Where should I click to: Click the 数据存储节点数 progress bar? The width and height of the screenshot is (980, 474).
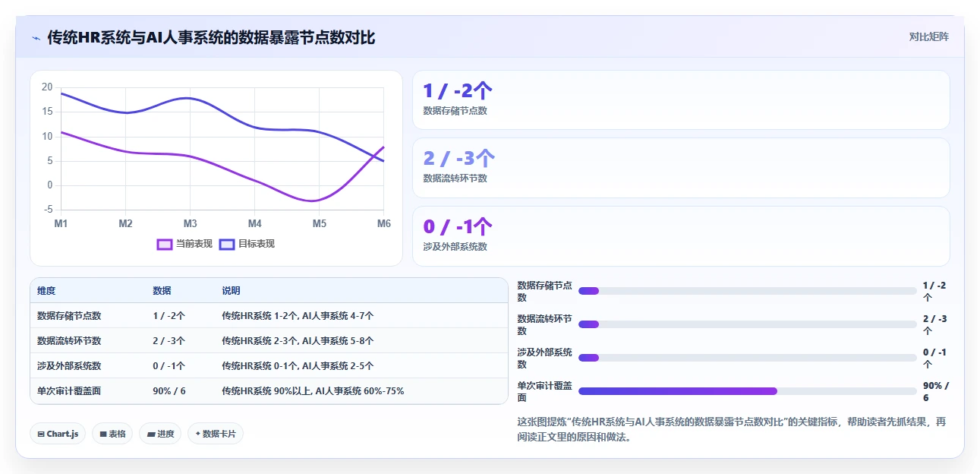[x=747, y=291]
